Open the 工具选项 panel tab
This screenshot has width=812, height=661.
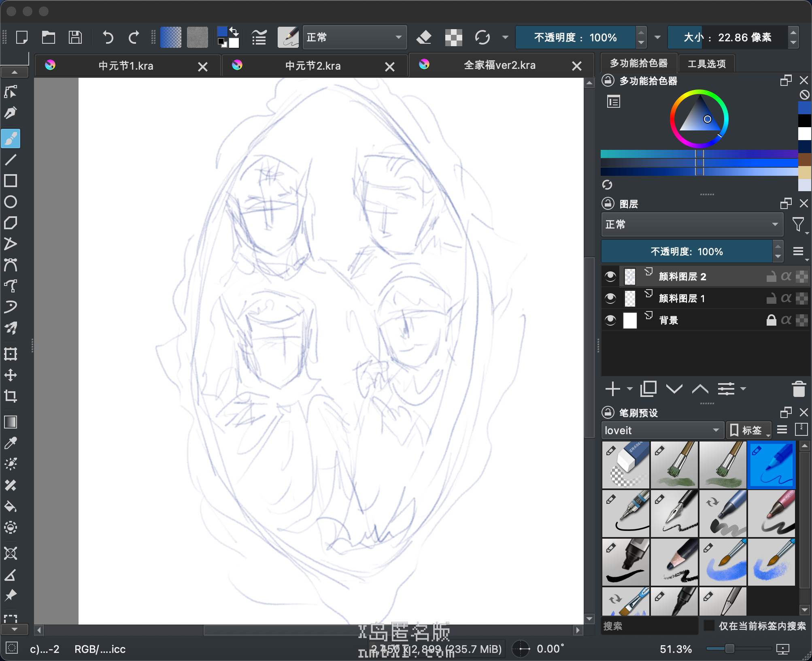pos(706,64)
